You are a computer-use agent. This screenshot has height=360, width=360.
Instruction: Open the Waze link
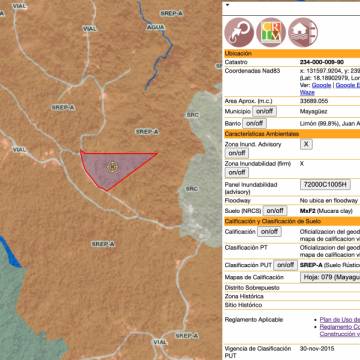307,93
